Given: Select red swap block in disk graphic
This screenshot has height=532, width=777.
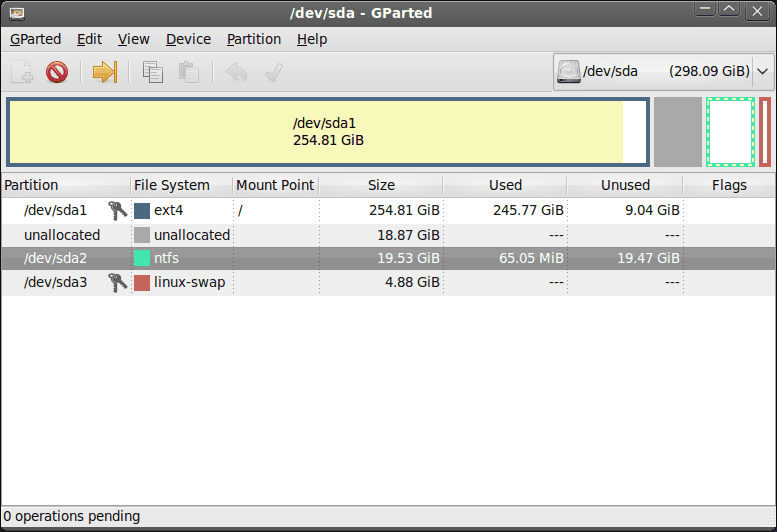Looking at the screenshot, I should (765, 132).
